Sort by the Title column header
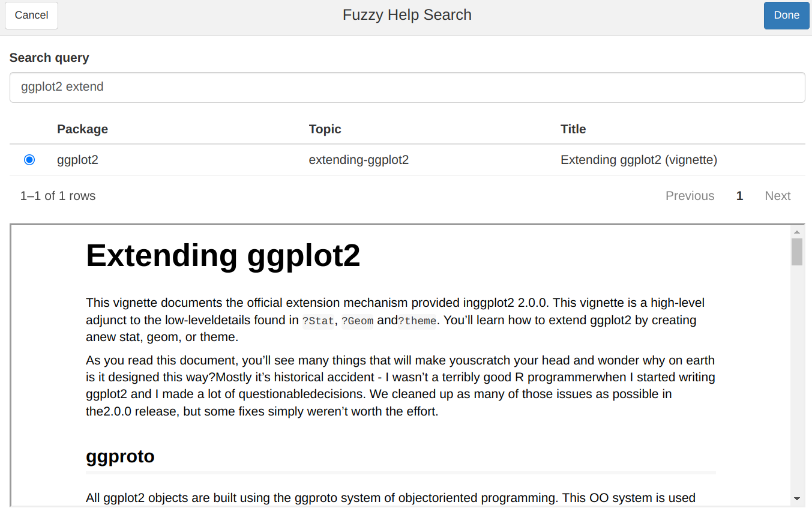This screenshot has width=812, height=517. click(x=573, y=129)
